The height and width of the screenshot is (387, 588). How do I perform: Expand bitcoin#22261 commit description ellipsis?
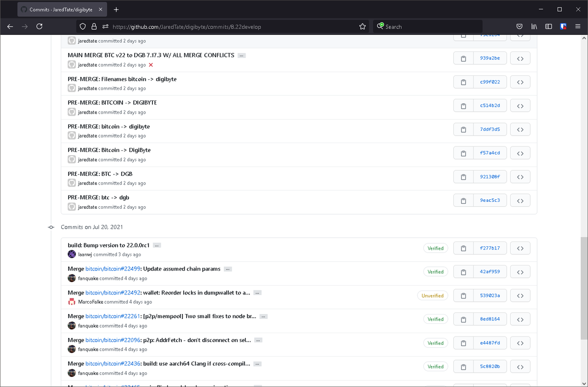click(x=264, y=316)
